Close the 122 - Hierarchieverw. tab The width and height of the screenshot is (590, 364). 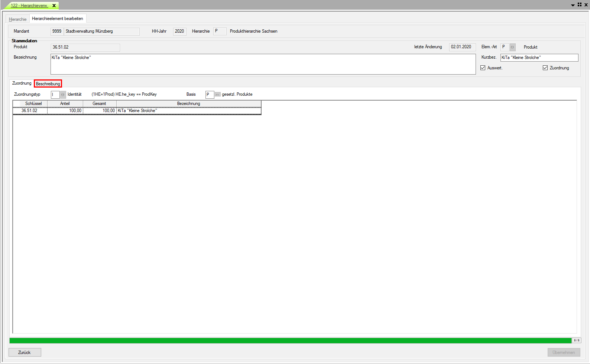pyautogui.click(x=54, y=6)
